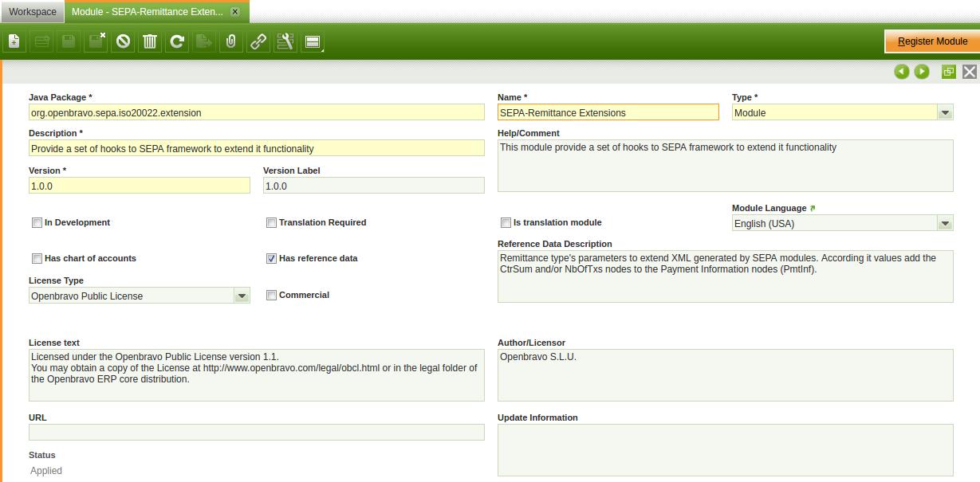Open the License Type dropdown

[242, 296]
